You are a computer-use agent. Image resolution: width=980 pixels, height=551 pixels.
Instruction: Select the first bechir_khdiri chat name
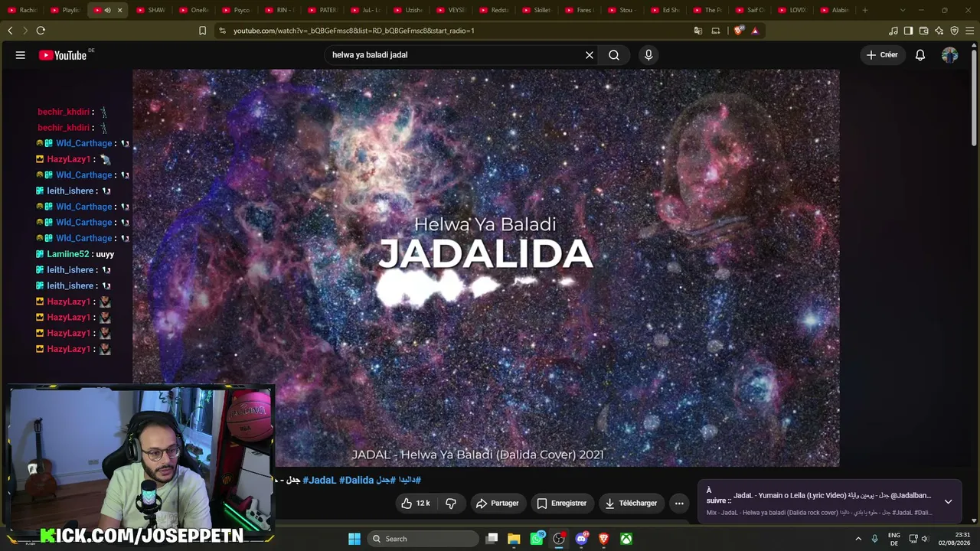coord(64,112)
